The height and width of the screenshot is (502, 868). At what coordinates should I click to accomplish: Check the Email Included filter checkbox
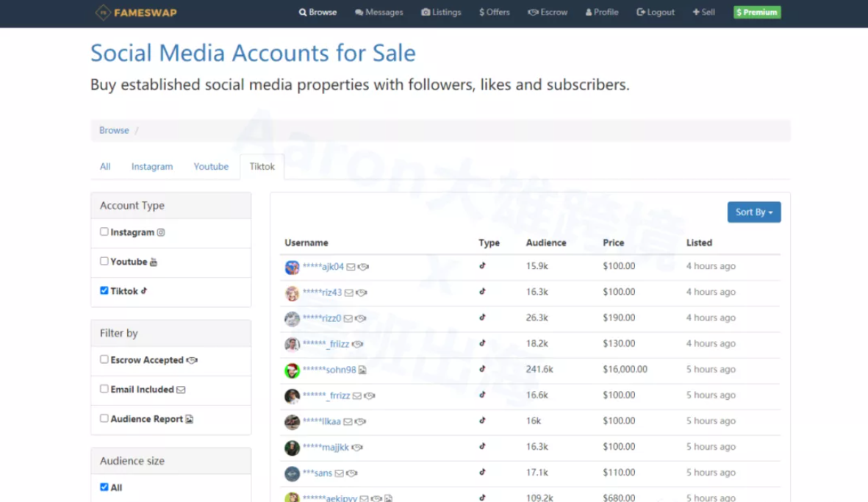pyautogui.click(x=104, y=389)
